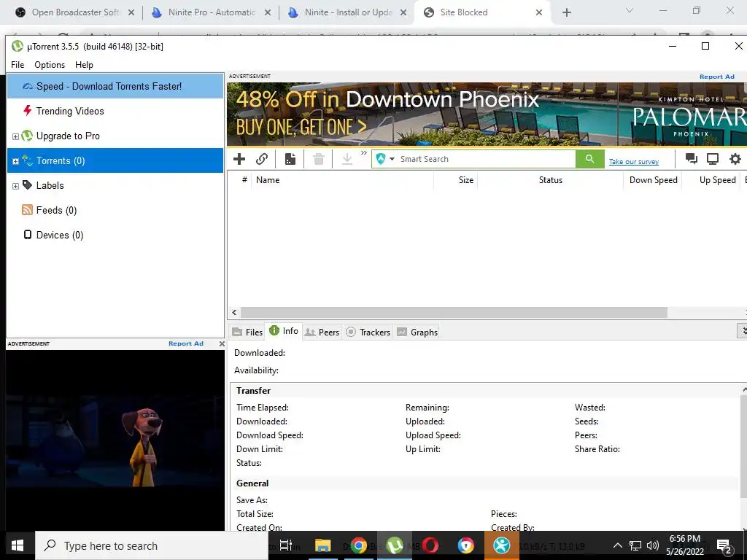
Task: Click the Create New Torrent file icon
Action: tap(290, 159)
